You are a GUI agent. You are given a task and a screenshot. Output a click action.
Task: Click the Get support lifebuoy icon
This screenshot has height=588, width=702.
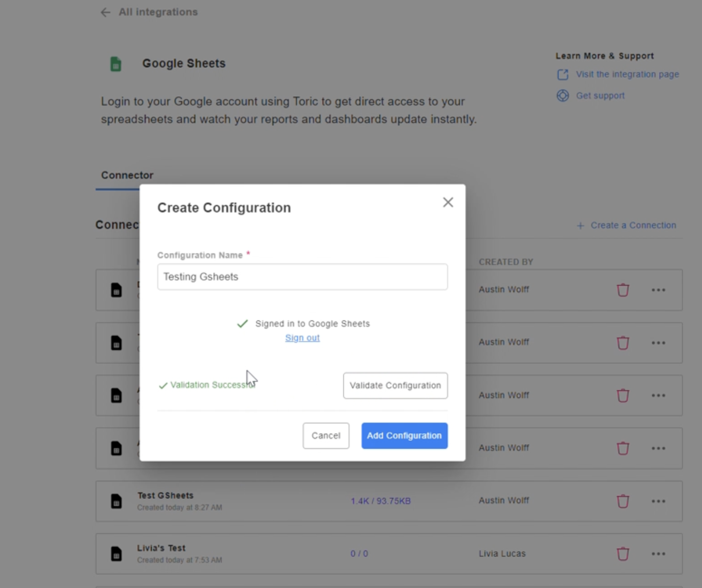(563, 96)
